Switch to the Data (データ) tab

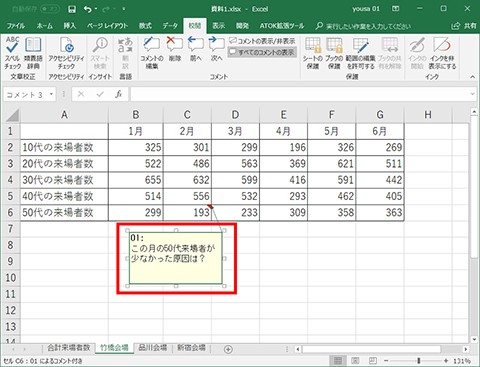(170, 26)
